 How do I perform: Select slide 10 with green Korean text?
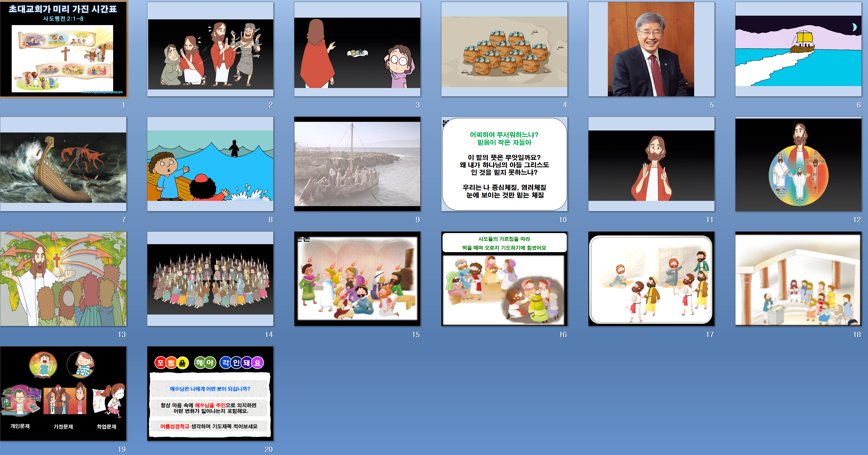[504, 164]
